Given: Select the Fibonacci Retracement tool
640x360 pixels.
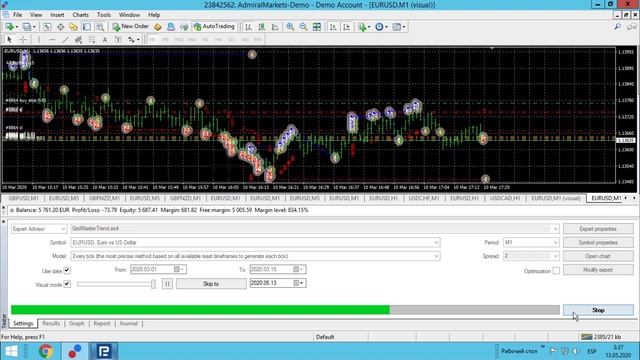Looking at the screenshot, I should pyautogui.click(x=92, y=40).
